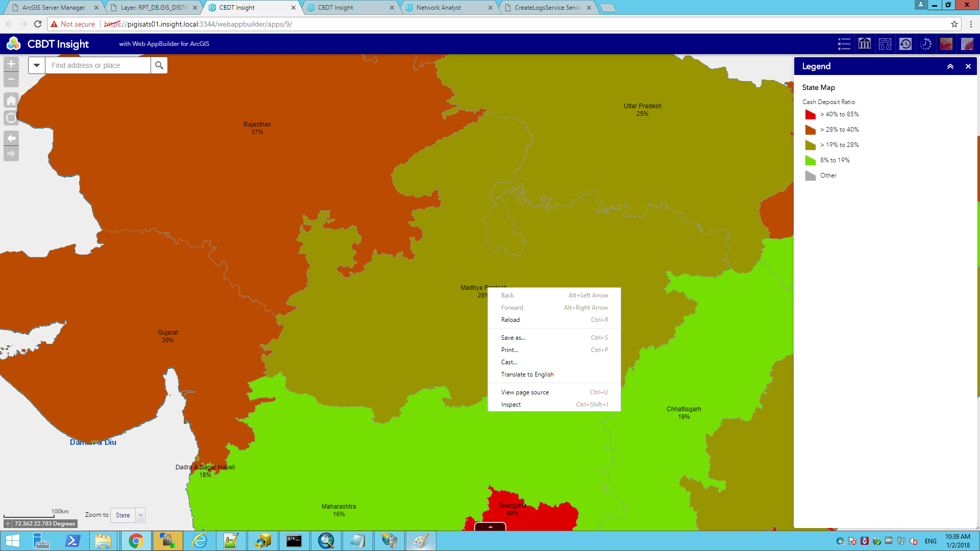Reload the page via toolbar

click(38, 24)
